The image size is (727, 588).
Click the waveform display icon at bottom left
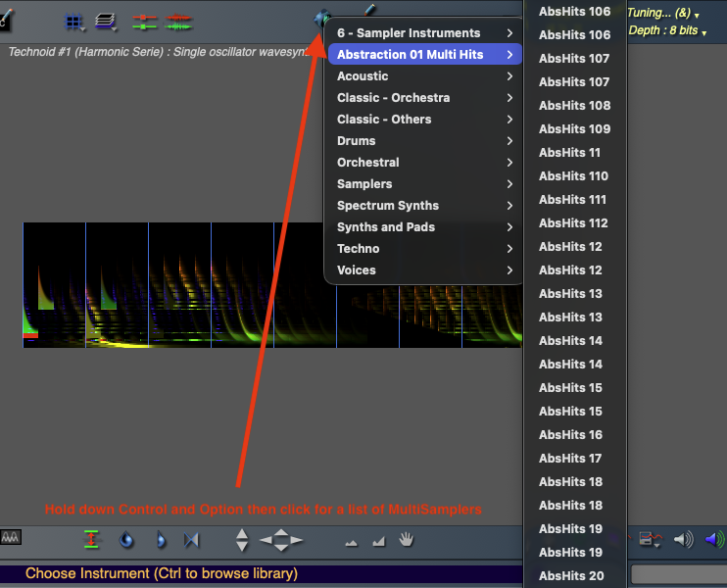tap(11, 537)
